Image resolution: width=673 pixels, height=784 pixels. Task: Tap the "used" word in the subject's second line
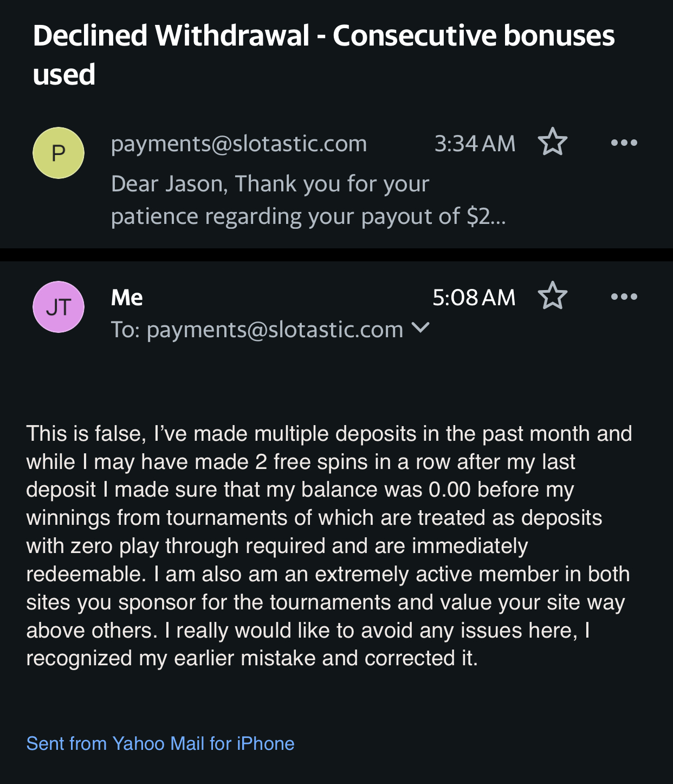point(64,75)
